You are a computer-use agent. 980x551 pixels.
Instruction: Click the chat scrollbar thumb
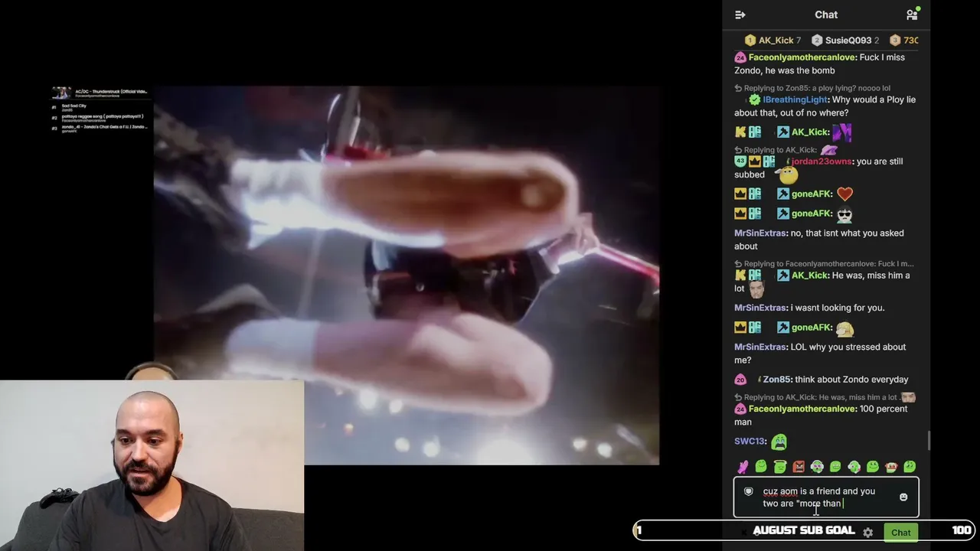pyautogui.click(x=929, y=441)
